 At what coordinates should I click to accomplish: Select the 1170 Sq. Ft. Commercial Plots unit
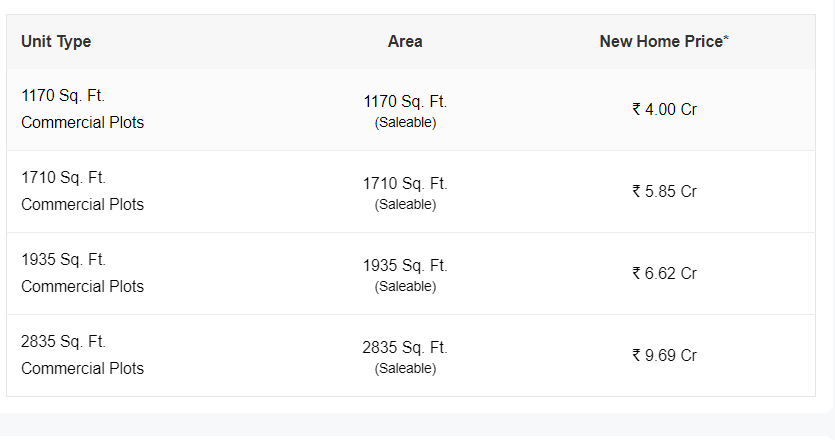[x=83, y=109]
